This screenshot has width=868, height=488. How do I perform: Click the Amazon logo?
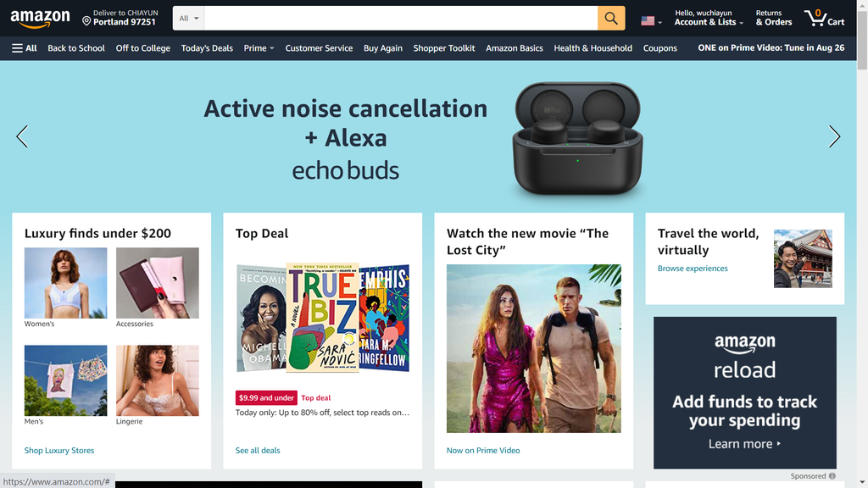pos(41,19)
